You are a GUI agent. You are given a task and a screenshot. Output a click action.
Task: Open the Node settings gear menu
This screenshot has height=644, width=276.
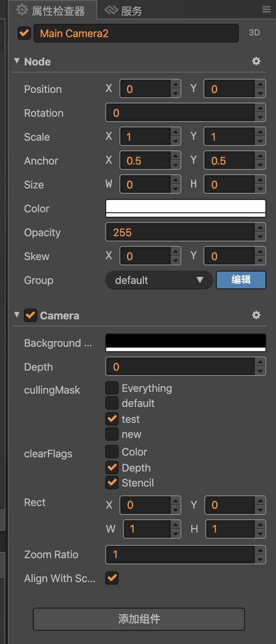pyautogui.click(x=256, y=61)
